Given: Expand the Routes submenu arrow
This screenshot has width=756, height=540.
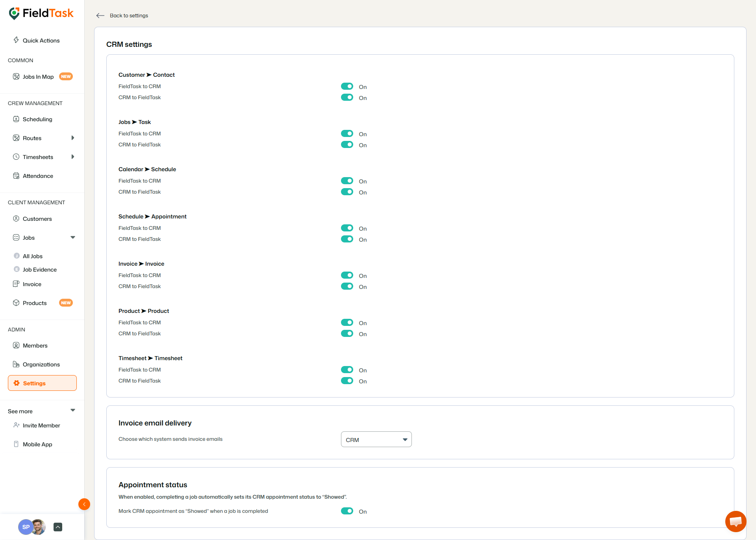Looking at the screenshot, I should (x=73, y=138).
